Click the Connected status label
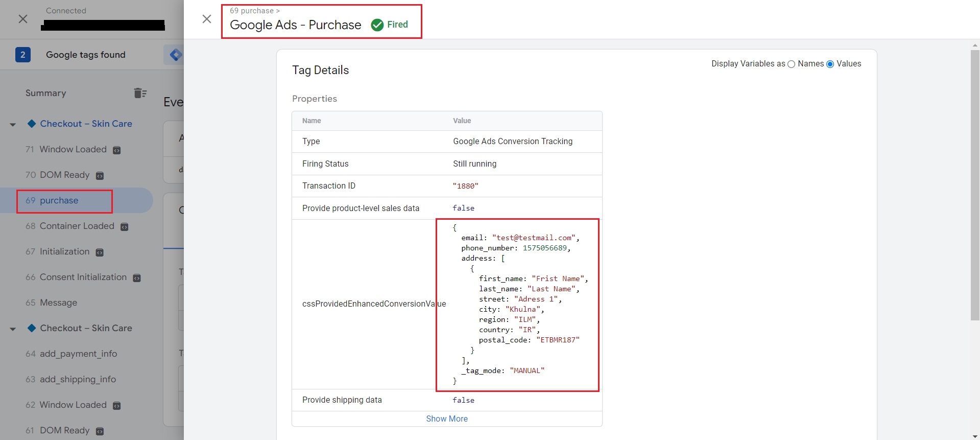980x440 pixels. point(66,11)
